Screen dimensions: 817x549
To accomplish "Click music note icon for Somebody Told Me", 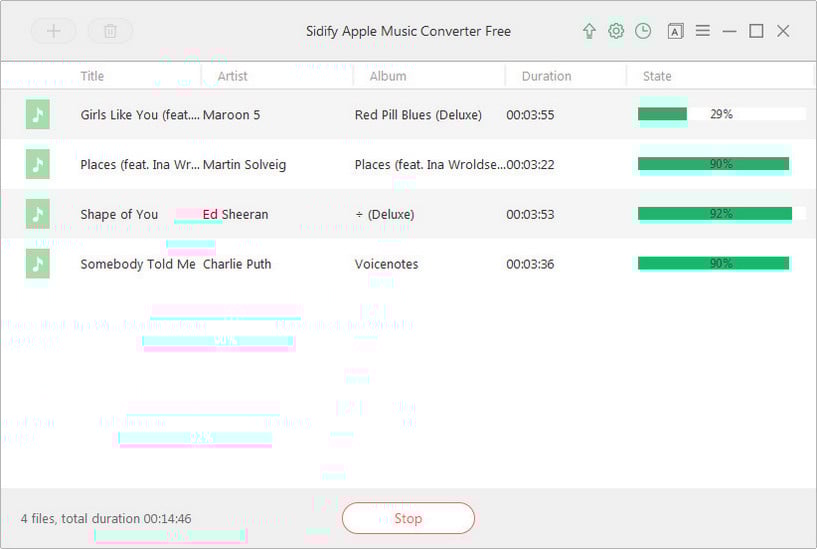I will tap(38, 264).
